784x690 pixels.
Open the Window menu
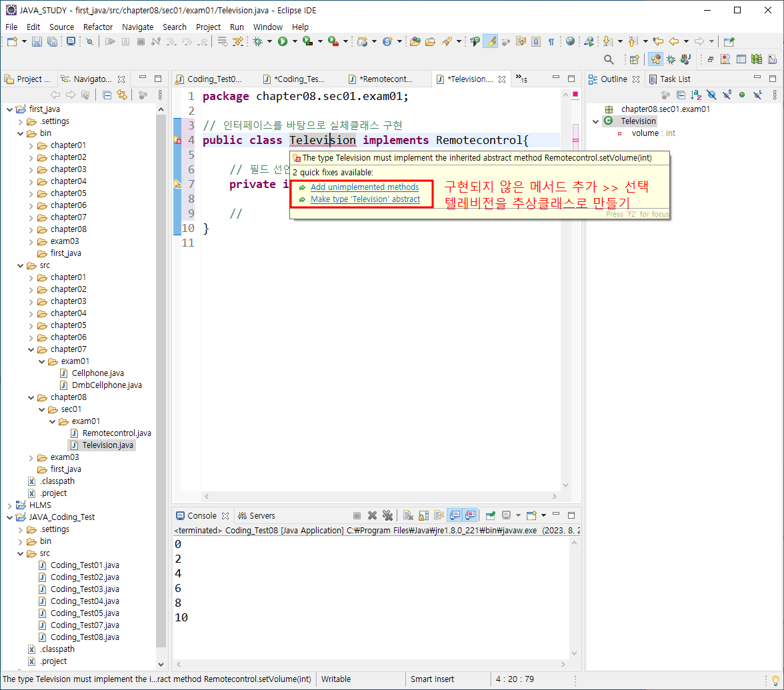[267, 27]
